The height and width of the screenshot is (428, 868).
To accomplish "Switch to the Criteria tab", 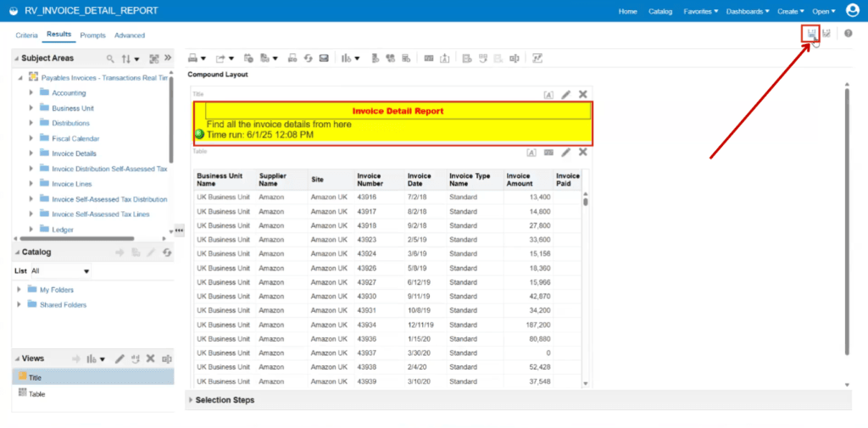I will (26, 35).
